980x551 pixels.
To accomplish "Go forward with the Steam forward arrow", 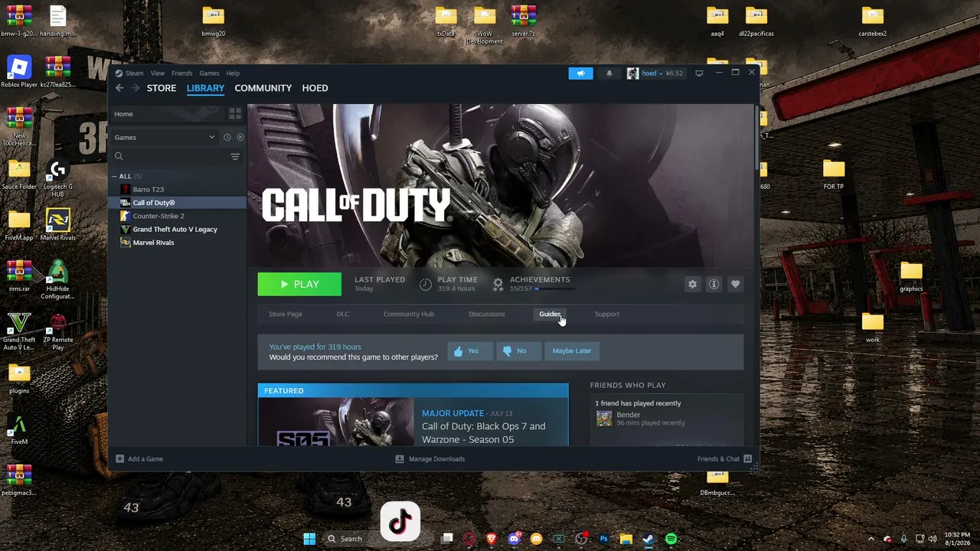I will tap(136, 88).
